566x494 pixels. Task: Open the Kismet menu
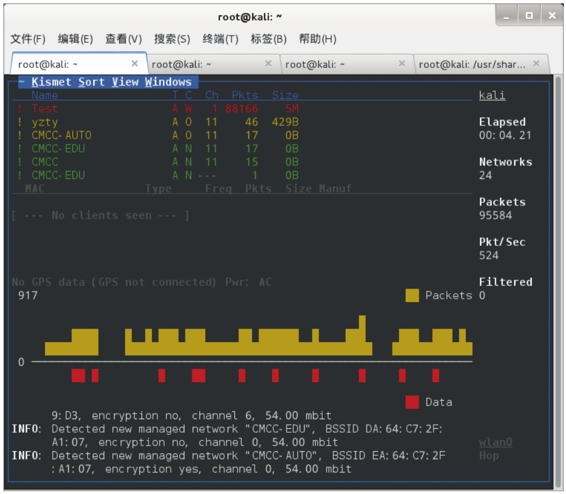click(x=51, y=82)
